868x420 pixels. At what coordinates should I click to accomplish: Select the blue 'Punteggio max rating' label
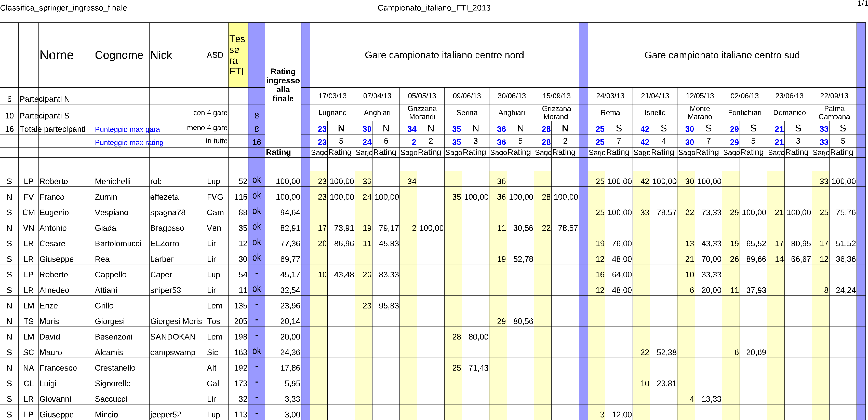129,142
